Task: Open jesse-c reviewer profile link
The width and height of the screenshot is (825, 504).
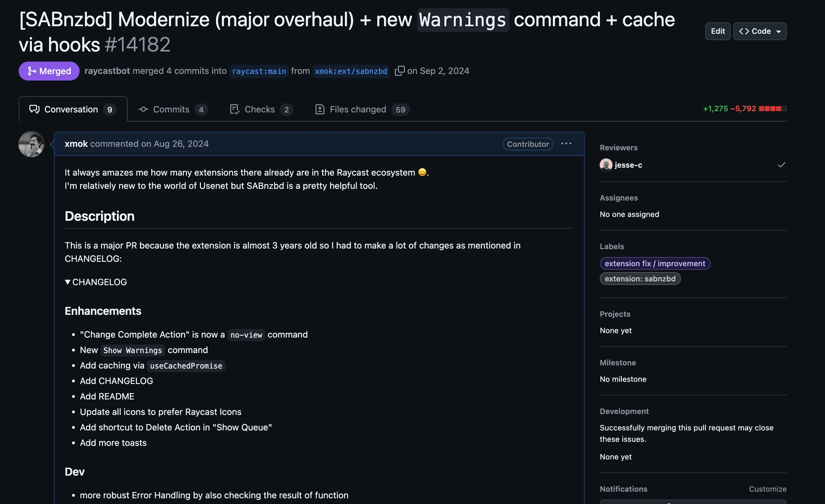Action: (628, 165)
